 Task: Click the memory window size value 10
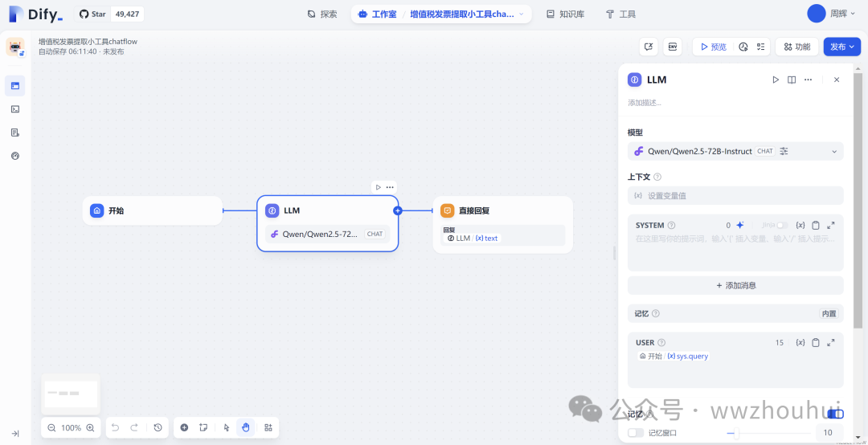(829, 433)
